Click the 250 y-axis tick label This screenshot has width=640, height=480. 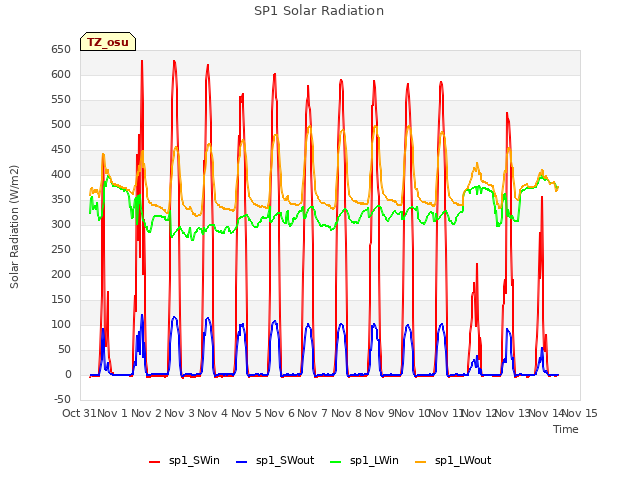[x=61, y=249]
